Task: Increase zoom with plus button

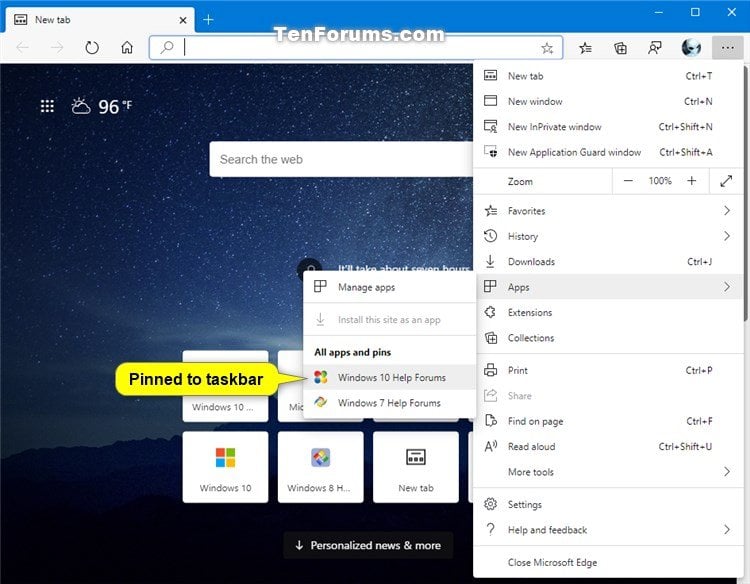Action: pyautogui.click(x=691, y=181)
